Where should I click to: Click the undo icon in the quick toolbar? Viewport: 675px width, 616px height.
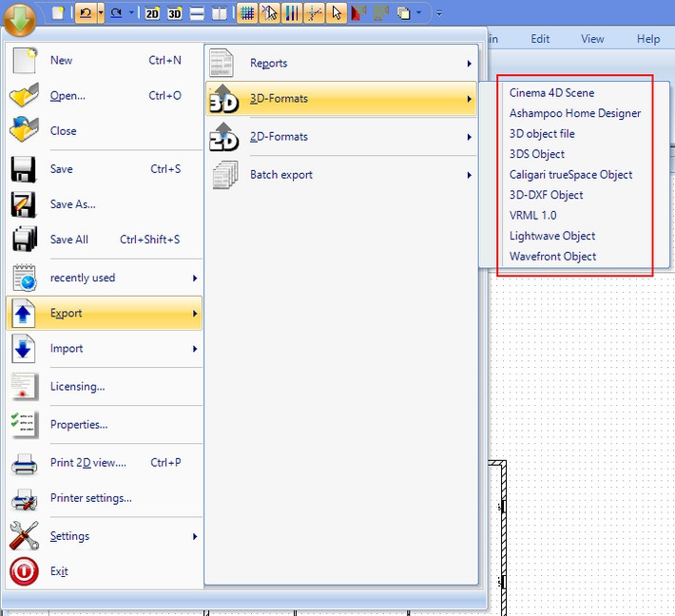click(86, 13)
